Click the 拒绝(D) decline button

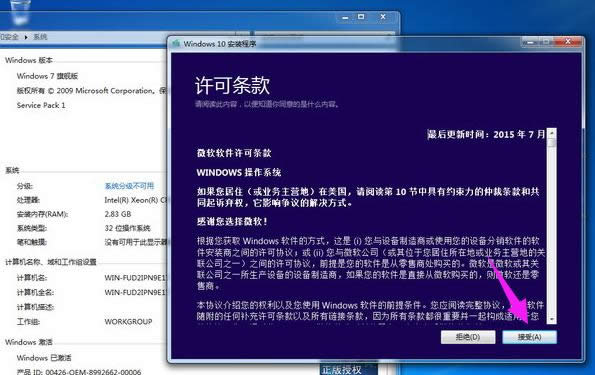(468, 337)
